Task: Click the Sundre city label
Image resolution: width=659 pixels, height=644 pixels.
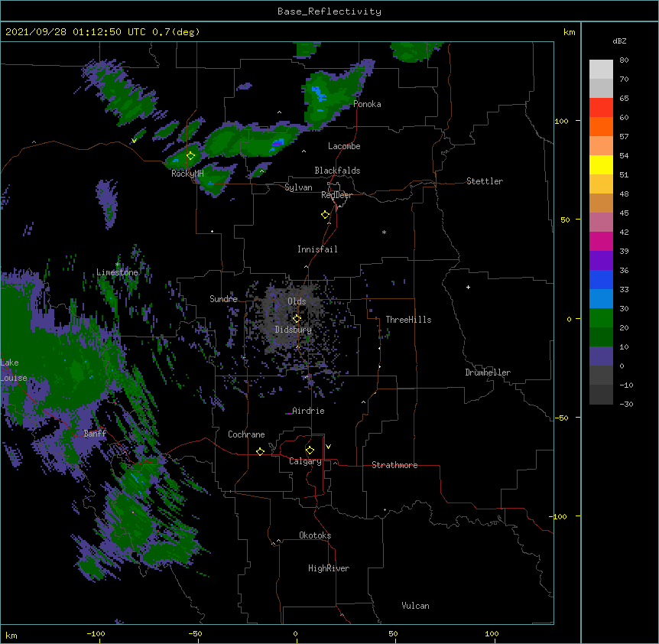Action: (x=223, y=299)
